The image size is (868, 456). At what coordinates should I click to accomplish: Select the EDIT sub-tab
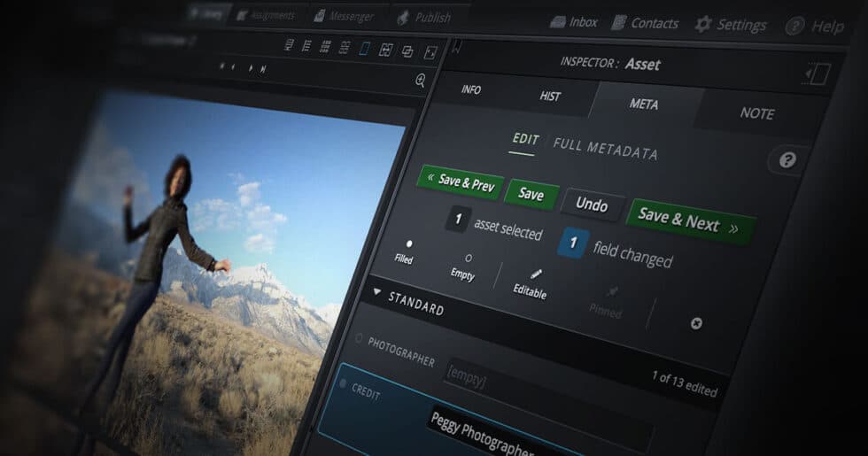[x=525, y=140]
